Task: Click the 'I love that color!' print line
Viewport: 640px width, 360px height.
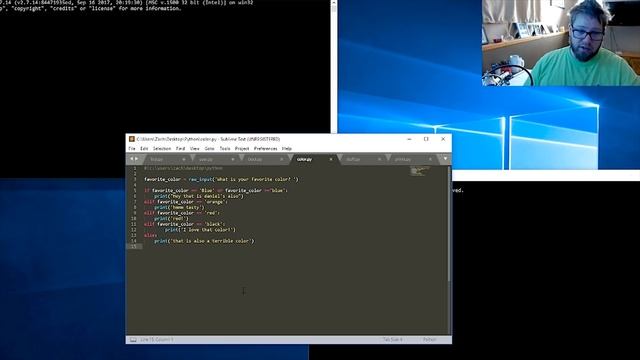Action: (x=200, y=230)
